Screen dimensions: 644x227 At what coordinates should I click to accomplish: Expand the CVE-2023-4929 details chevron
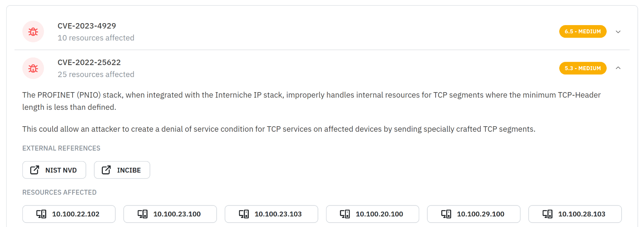[x=618, y=32]
